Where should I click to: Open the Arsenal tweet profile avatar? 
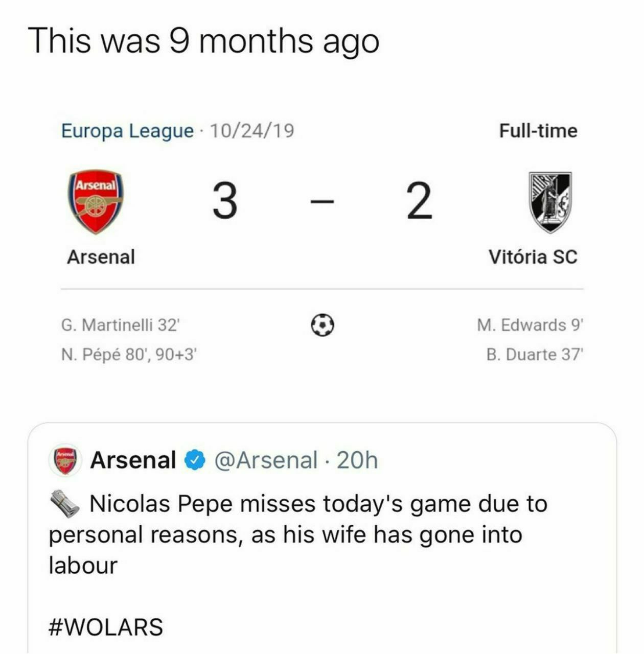65,460
